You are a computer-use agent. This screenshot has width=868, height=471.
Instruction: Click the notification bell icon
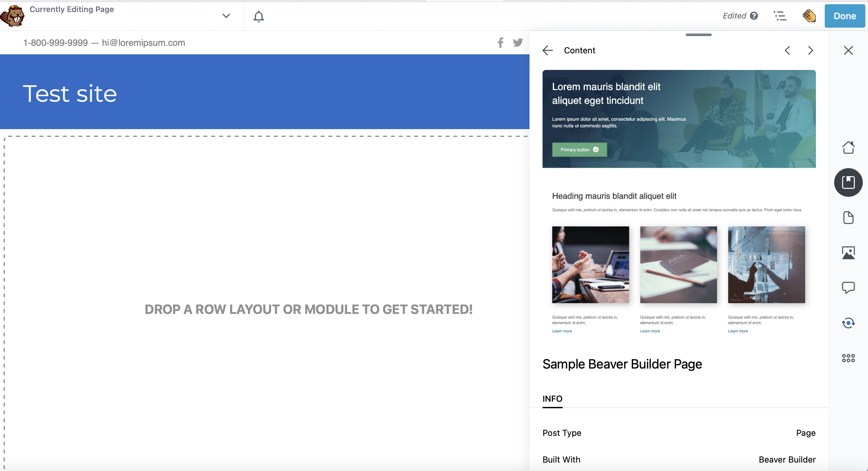click(x=258, y=16)
